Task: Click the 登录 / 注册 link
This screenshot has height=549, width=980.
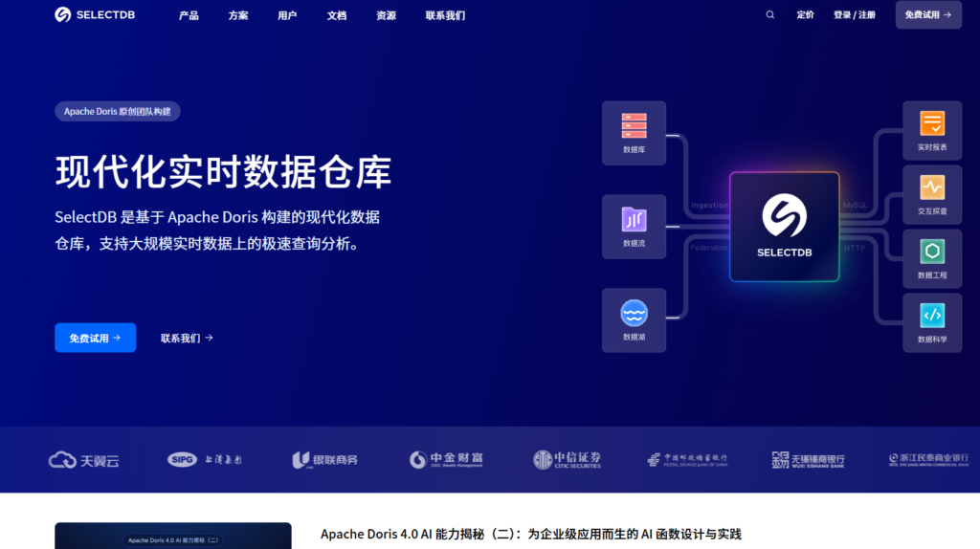Action: coord(855,15)
